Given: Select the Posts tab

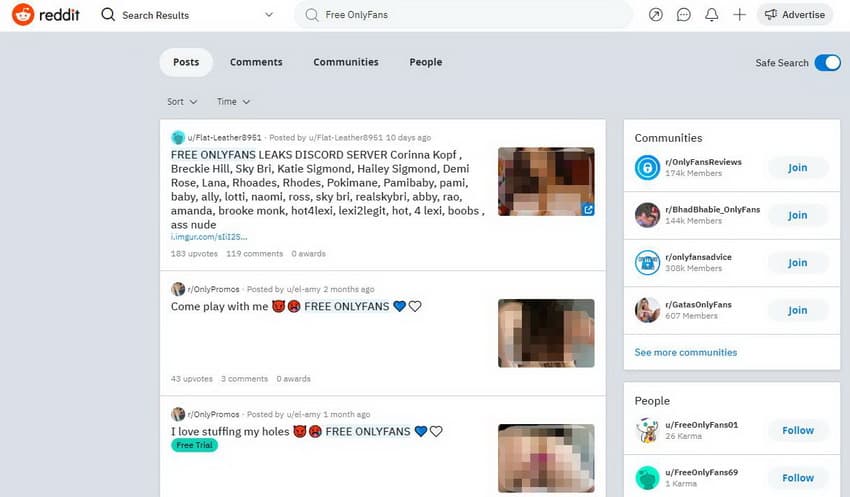Looking at the screenshot, I should (186, 62).
